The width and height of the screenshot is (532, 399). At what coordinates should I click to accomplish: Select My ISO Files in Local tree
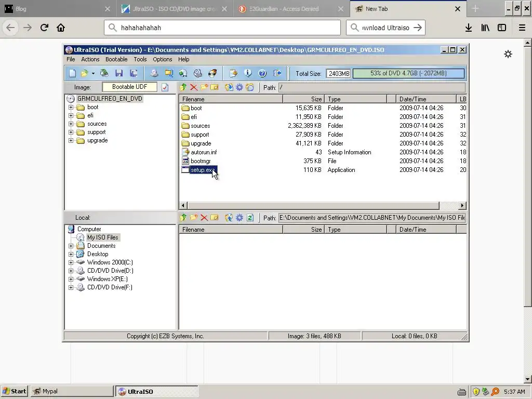102,237
